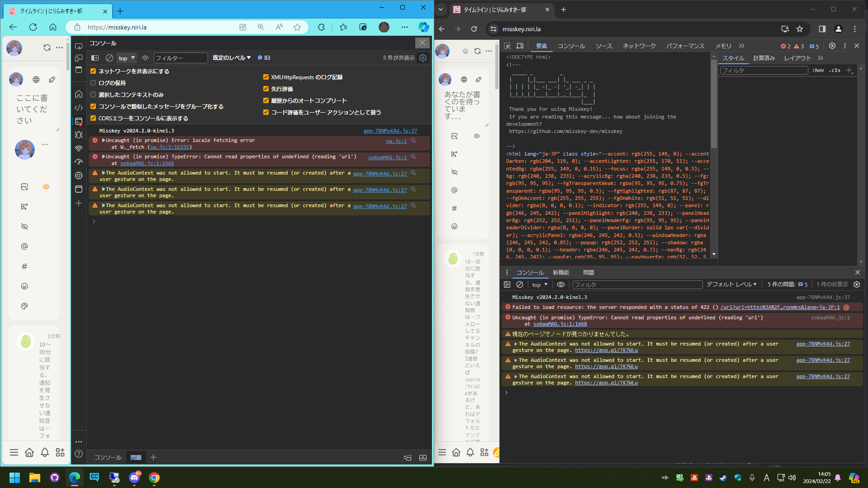Open top context dropdown in Chrome console
The width and height of the screenshot is (868, 488).
click(540, 284)
